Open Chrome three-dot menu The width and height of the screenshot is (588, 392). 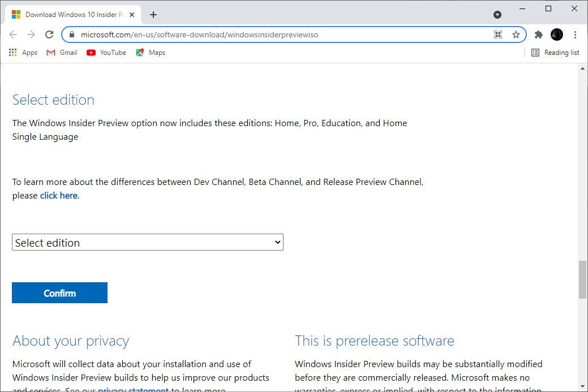575,35
